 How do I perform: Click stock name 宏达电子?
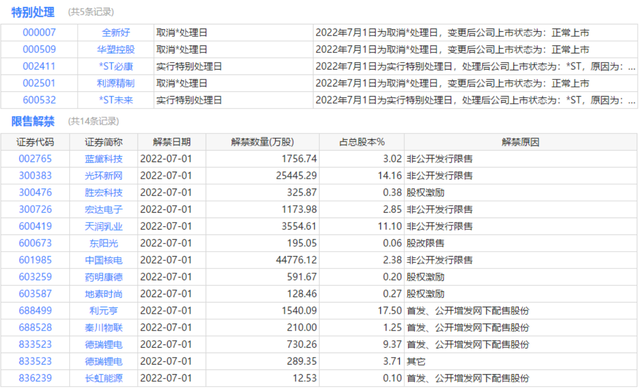(x=104, y=209)
